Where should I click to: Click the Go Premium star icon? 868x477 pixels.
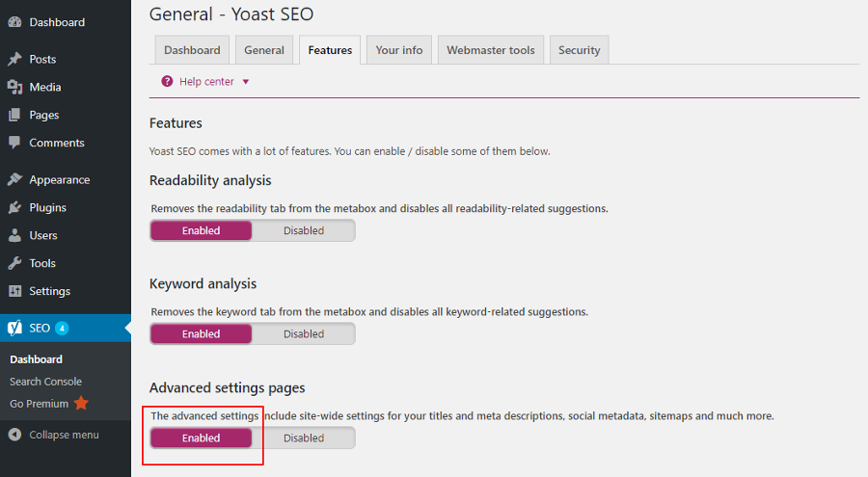[81, 403]
